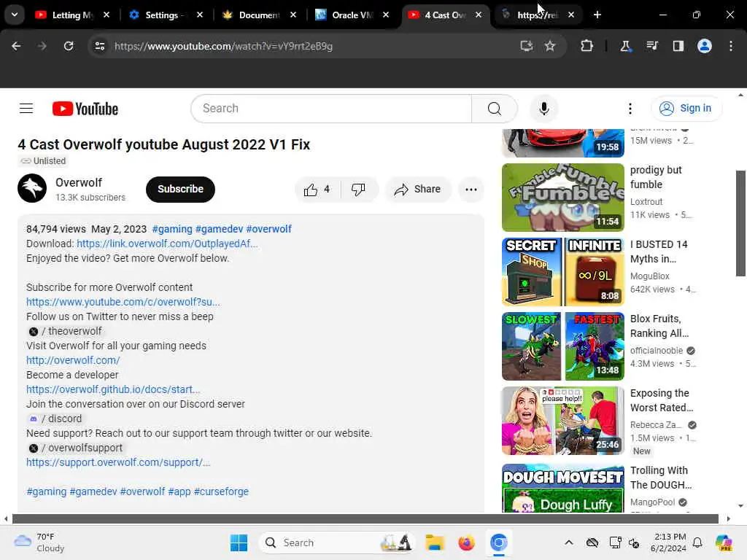Go forward with browser forward arrow
The width and height of the screenshot is (747, 560).
(42, 46)
